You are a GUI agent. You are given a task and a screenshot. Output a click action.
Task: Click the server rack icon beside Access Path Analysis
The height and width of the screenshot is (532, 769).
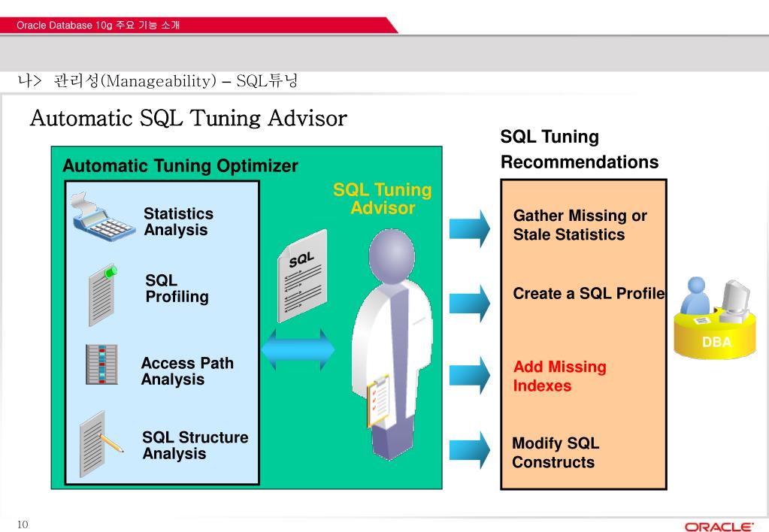(101, 364)
